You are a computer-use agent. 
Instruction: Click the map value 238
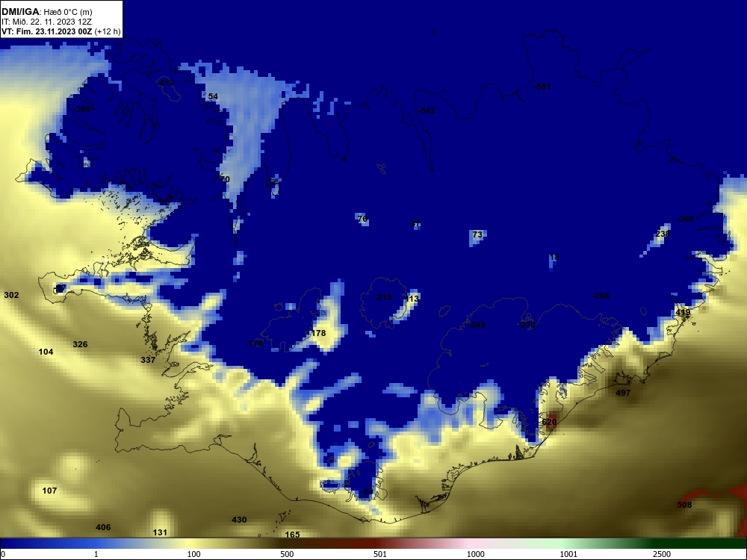coord(663,234)
